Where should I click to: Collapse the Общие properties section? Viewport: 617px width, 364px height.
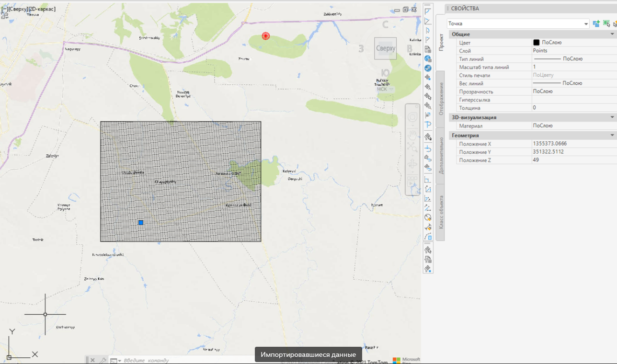point(612,34)
